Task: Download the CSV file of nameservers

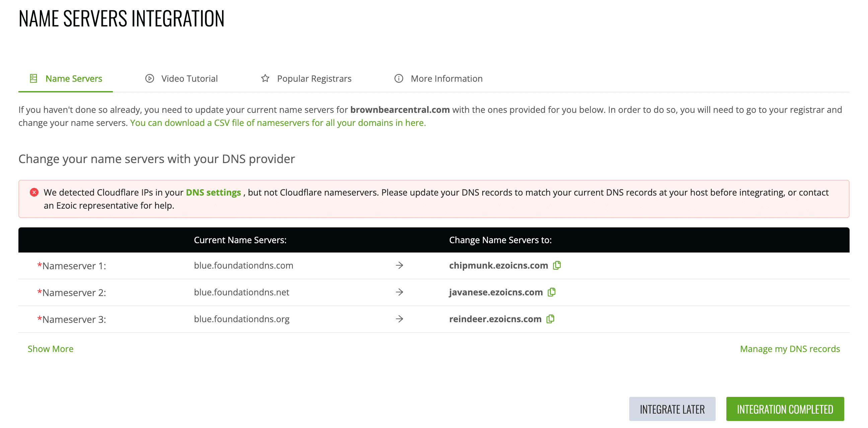Action: 278,123
